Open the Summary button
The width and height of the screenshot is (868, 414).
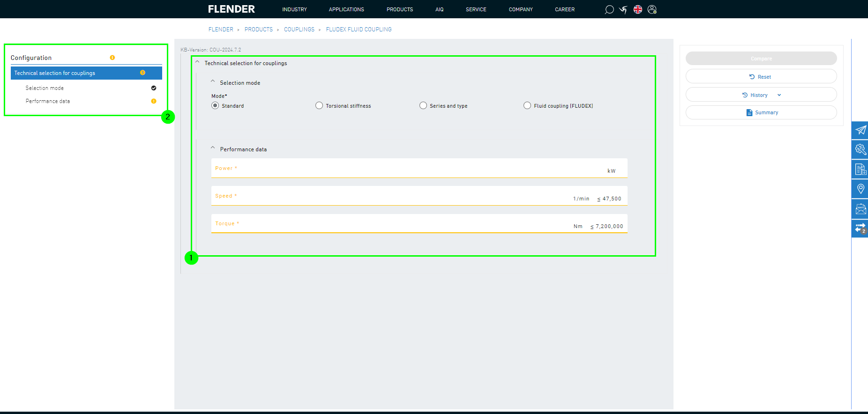[761, 112]
